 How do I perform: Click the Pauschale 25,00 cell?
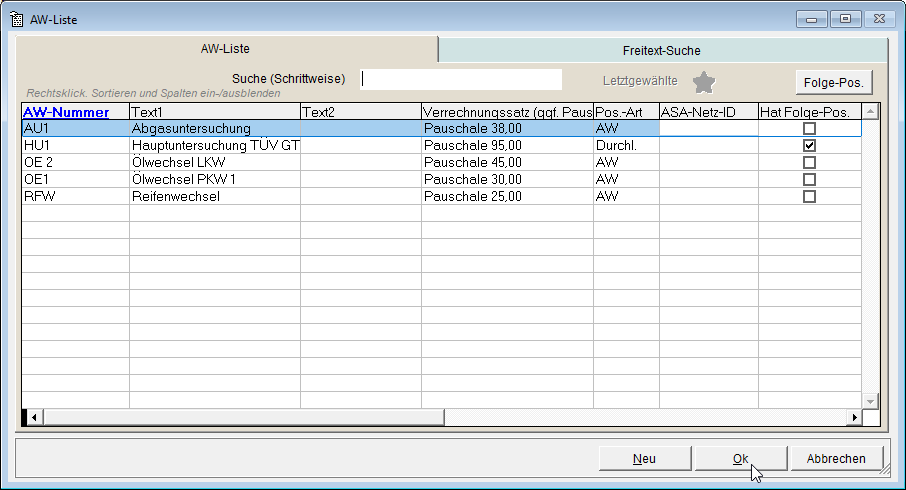tap(507, 196)
